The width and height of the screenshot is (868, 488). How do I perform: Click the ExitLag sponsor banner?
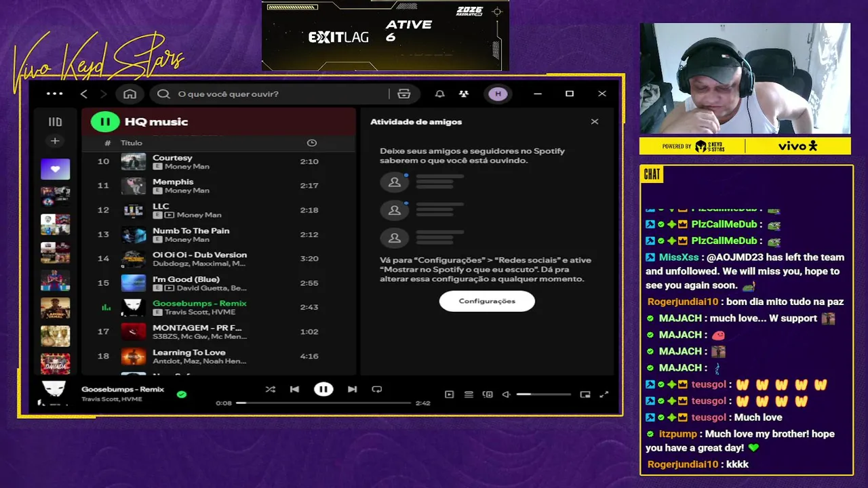[385, 35]
